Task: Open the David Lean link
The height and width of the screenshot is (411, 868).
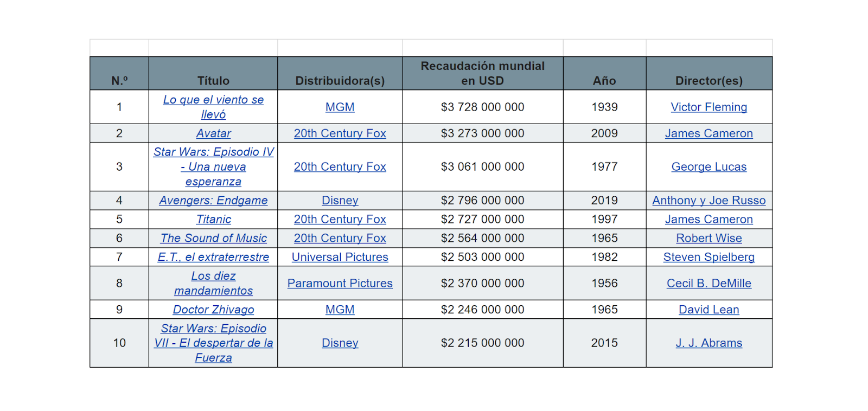Action: (x=709, y=310)
